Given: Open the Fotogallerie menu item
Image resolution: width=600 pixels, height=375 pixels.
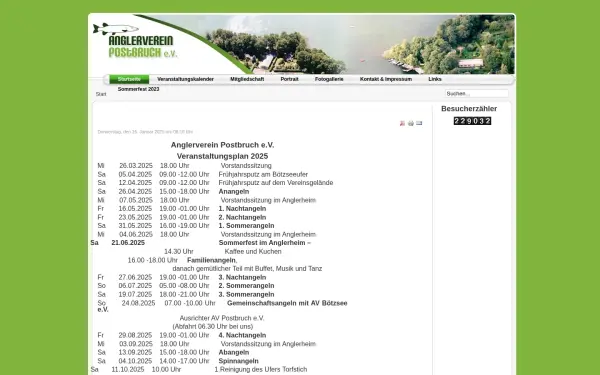Looking at the screenshot, I should click(x=329, y=79).
